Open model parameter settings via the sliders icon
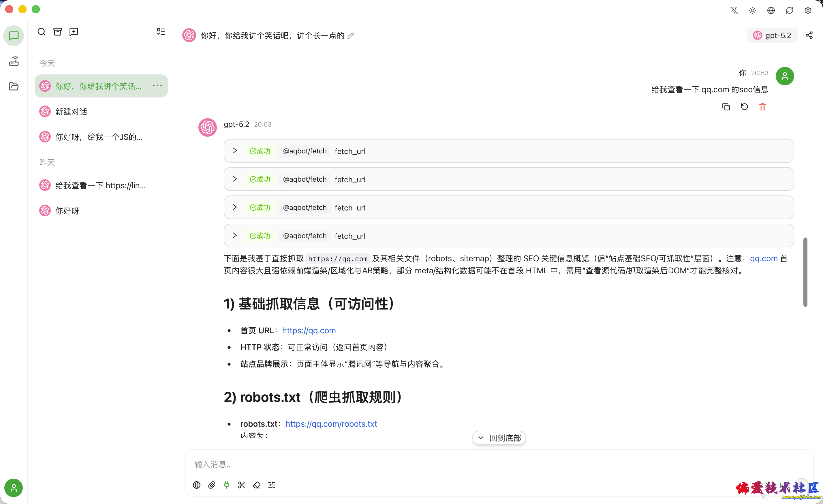The image size is (823, 504). pos(272,485)
